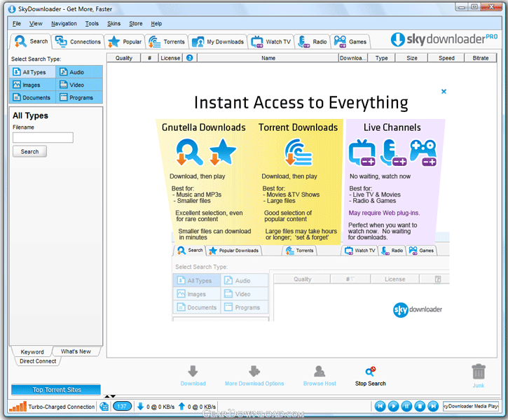The image size is (508, 420).
Task: Click the media player Stop button
Action: point(420,406)
